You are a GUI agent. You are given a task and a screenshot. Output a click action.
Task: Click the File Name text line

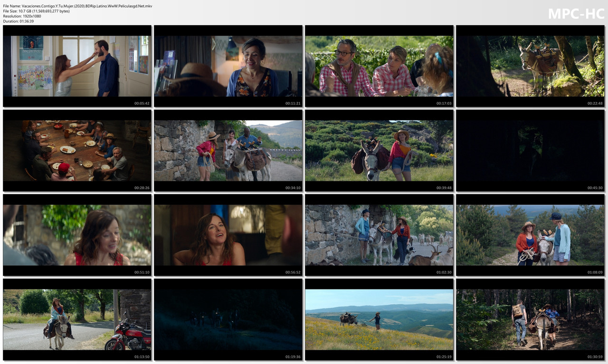tap(77, 6)
